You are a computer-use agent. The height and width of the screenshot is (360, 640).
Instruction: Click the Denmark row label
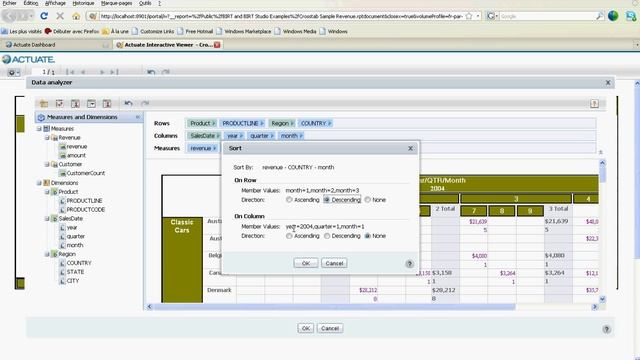coord(219,290)
